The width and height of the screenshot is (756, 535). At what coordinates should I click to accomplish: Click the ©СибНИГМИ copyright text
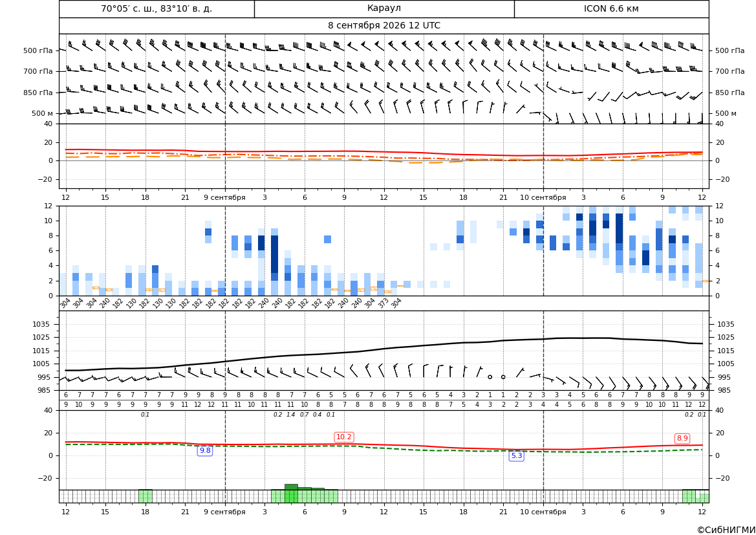(726, 530)
